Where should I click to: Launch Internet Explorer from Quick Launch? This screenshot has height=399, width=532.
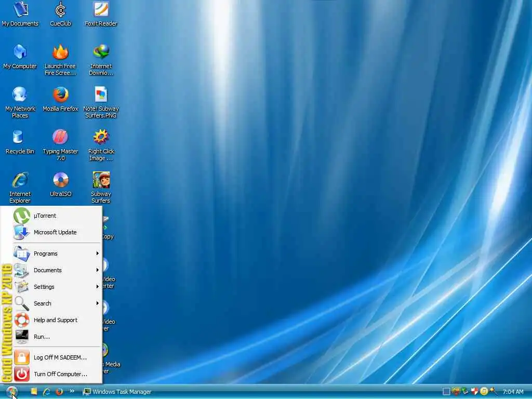46,392
